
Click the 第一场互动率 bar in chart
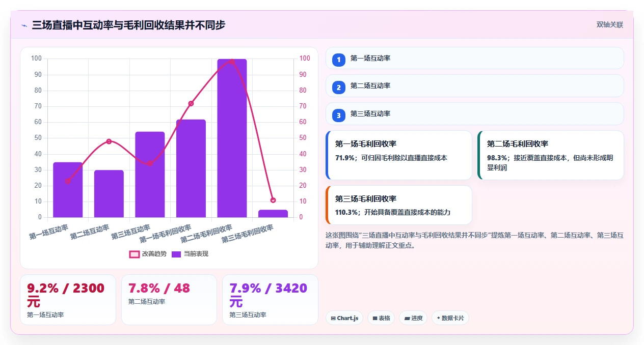pos(68,190)
